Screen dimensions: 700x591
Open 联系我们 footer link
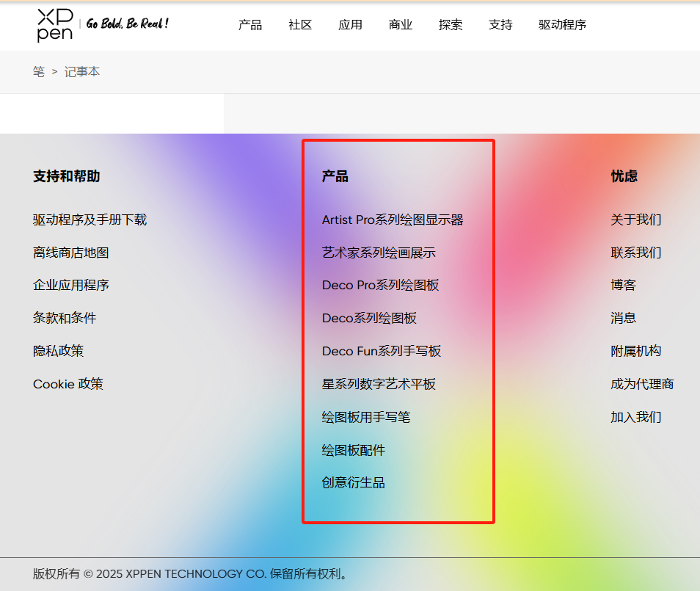(635, 253)
